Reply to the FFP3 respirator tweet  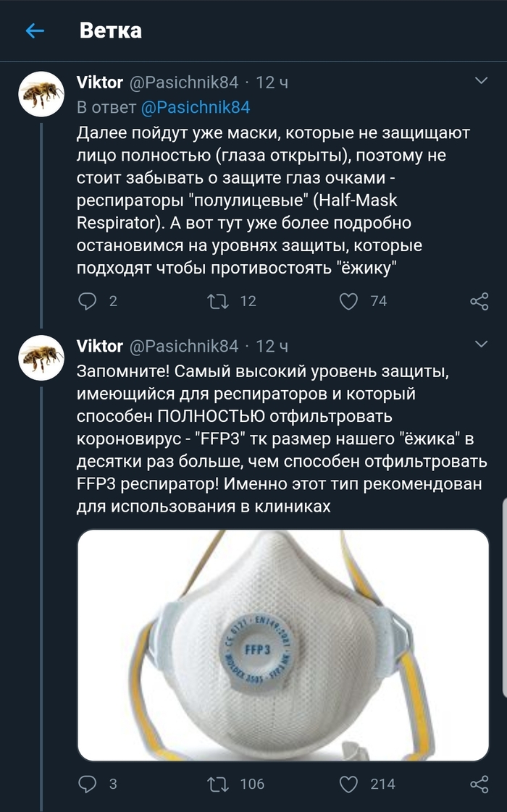(87, 784)
